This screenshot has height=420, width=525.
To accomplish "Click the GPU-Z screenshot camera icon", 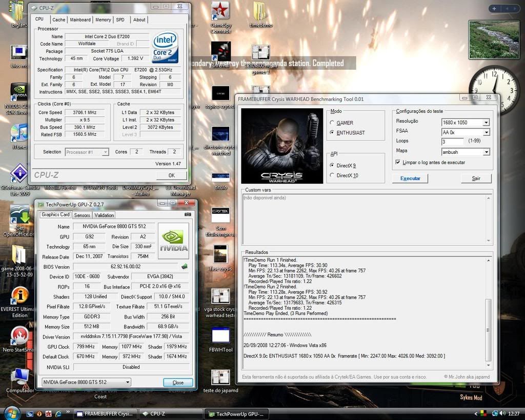I will click(x=187, y=214).
